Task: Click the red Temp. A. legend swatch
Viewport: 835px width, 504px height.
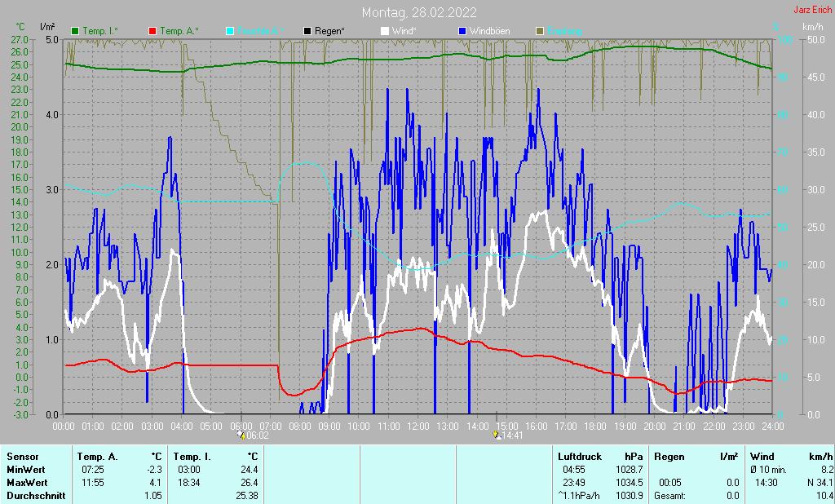Action: 152,31
